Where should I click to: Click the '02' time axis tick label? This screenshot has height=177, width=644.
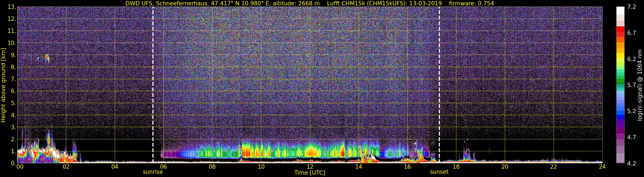(66, 167)
